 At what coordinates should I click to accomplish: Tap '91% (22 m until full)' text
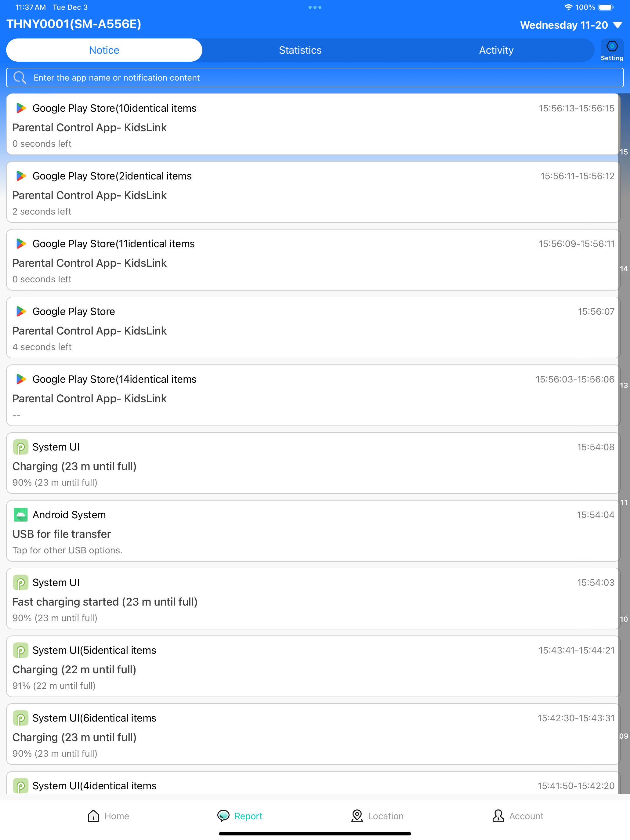[x=53, y=686]
